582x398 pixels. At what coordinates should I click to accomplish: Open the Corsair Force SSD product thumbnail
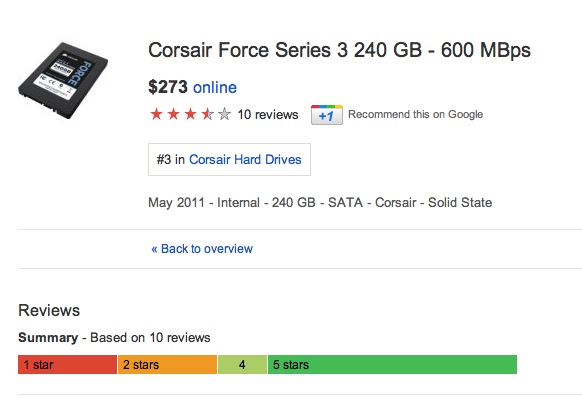pyautogui.click(x=63, y=80)
